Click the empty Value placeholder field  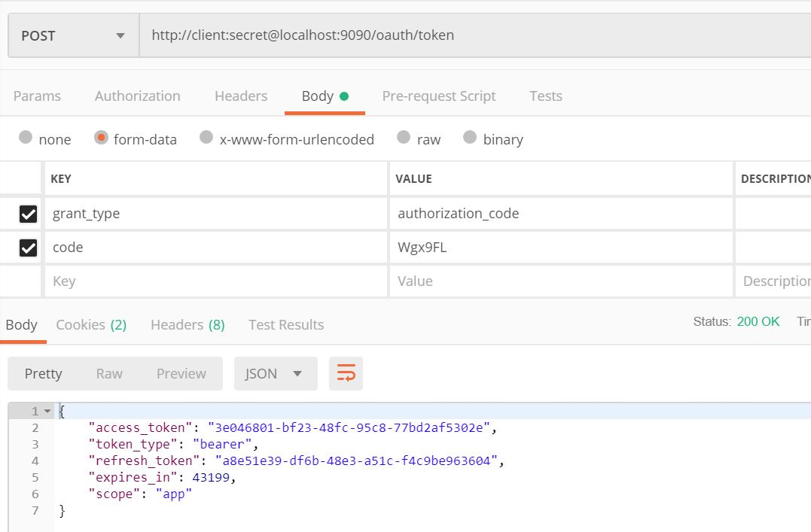(x=561, y=281)
